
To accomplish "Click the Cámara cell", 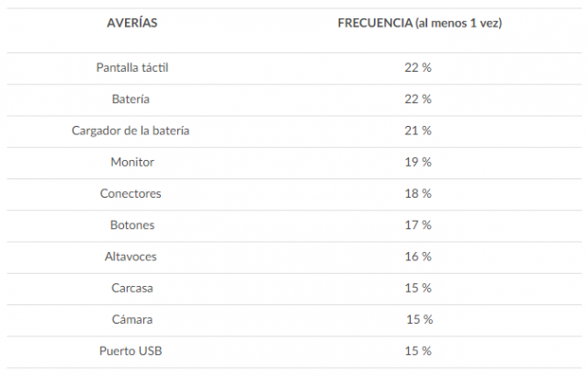I will [x=131, y=319].
